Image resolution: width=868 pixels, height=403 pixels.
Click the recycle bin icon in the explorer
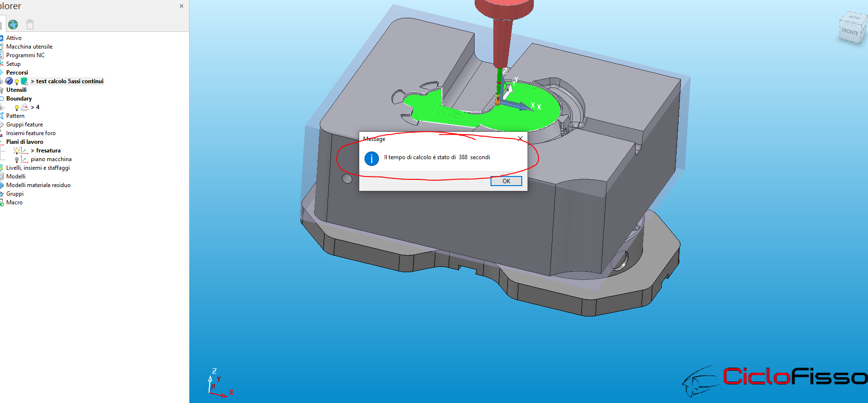point(30,25)
